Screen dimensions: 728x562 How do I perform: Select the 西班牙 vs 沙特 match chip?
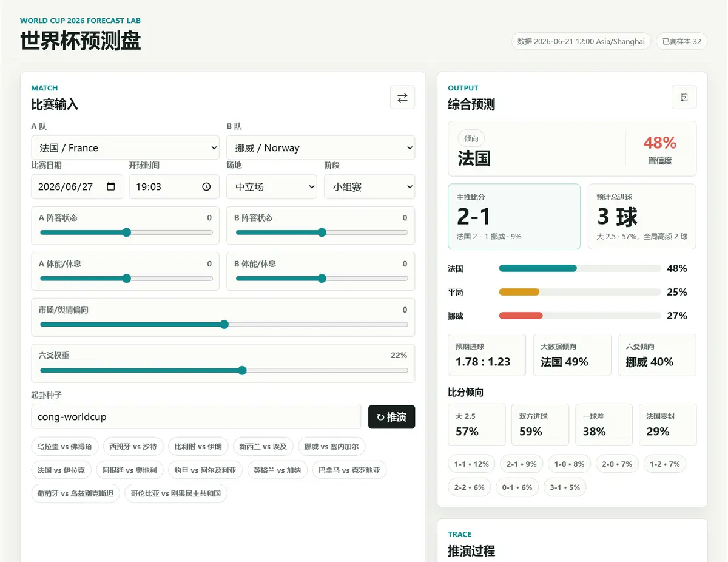pyautogui.click(x=133, y=447)
